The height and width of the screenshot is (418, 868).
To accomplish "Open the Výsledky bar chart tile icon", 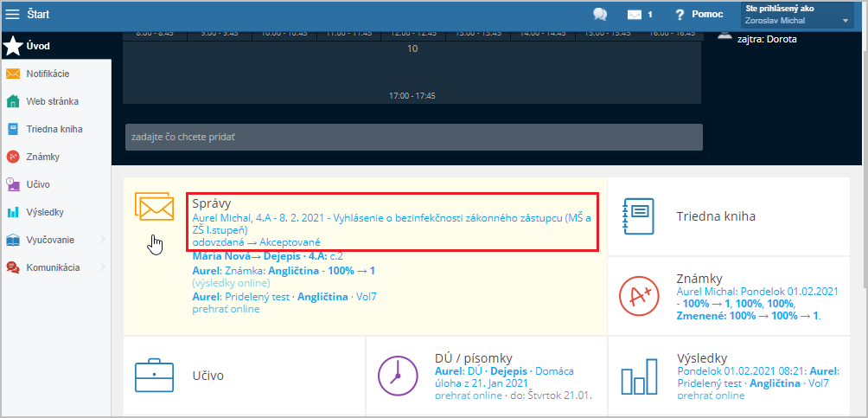I will [639, 376].
